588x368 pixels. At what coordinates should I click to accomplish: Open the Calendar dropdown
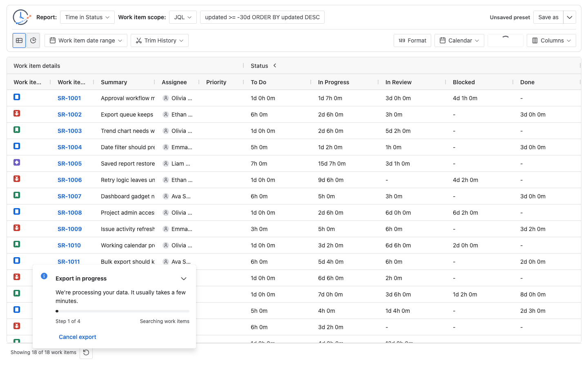click(459, 40)
